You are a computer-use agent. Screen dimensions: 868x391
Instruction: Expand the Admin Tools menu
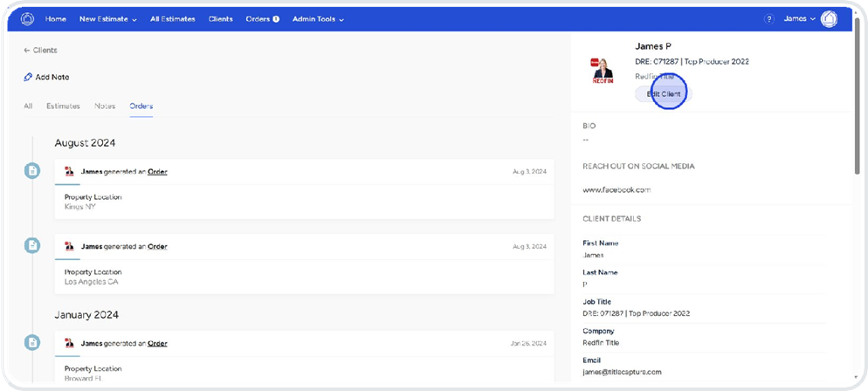point(319,19)
